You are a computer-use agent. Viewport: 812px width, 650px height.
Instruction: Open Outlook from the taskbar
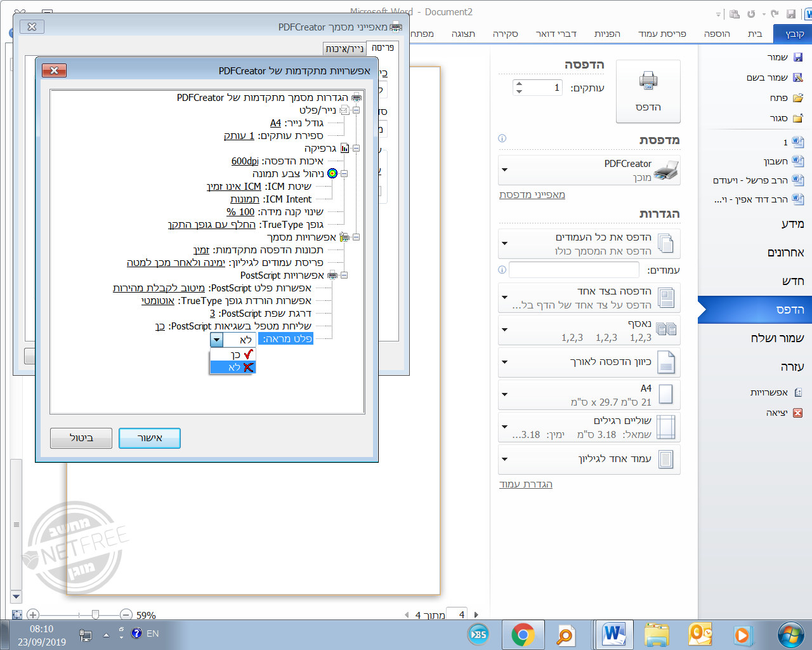(x=700, y=634)
